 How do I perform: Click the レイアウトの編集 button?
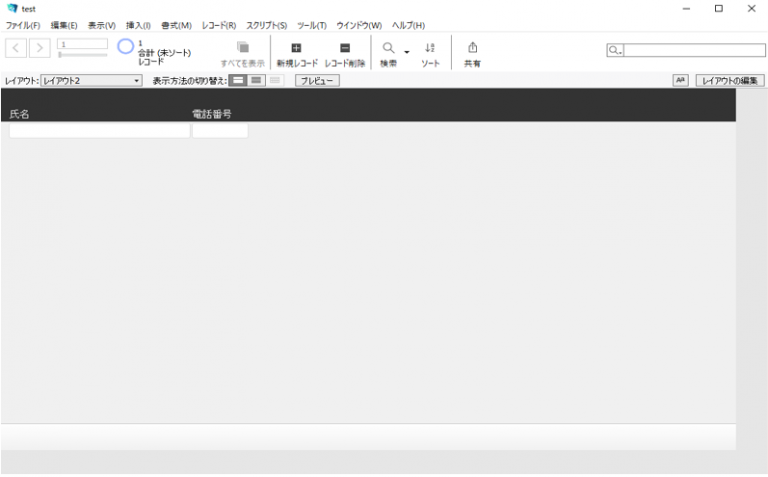pos(730,80)
